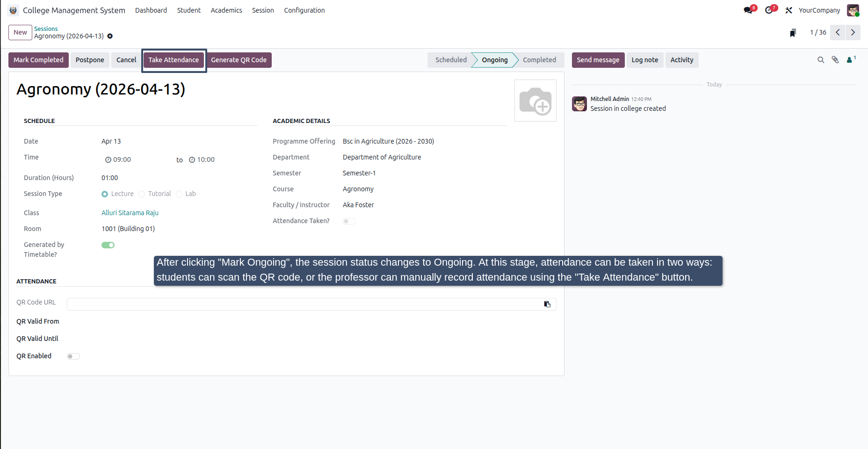Viewport: 868px width, 449px height.
Task: Go back to the Sessions breadcrumb
Action: tap(46, 29)
